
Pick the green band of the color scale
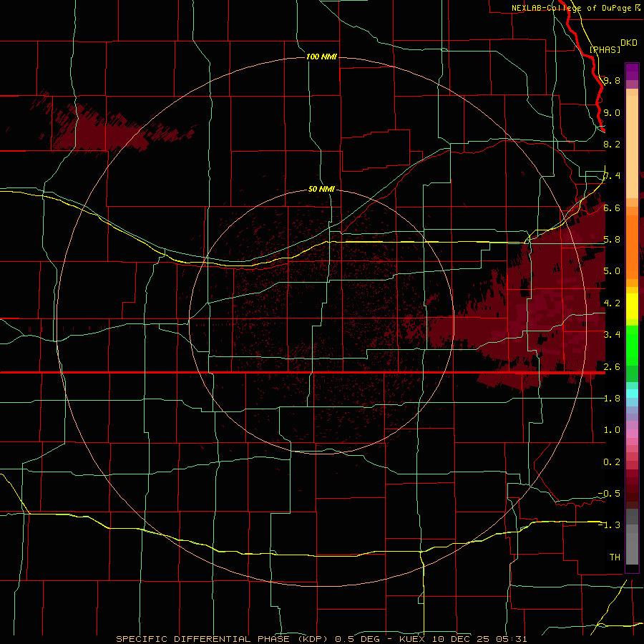(x=632, y=346)
